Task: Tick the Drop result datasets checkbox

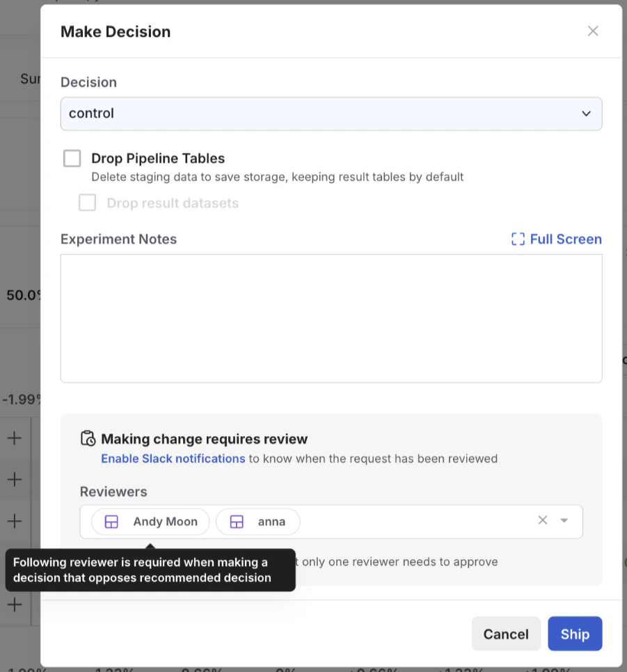Action: pyautogui.click(x=87, y=202)
